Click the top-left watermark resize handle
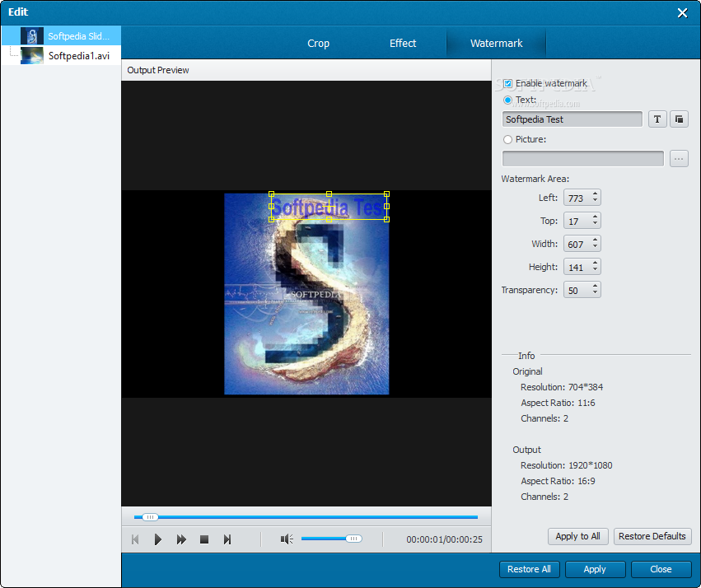The height and width of the screenshot is (588, 701). click(x=271, y=194)
